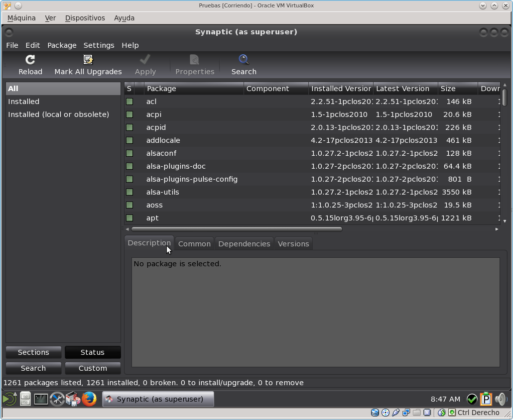This screenshot has width=513, height=420.
Task: Click the volume speaker tray icon
Action: coord(501,399)
